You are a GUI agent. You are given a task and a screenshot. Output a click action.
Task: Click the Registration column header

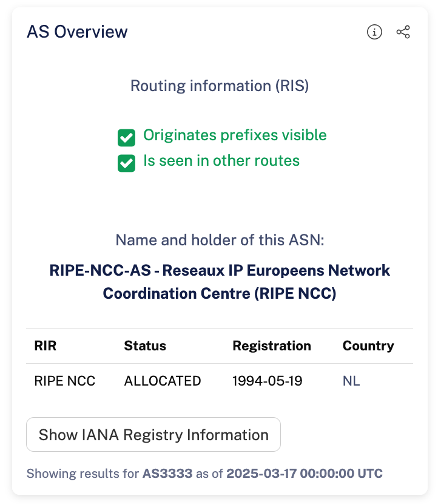pos(272,346)
